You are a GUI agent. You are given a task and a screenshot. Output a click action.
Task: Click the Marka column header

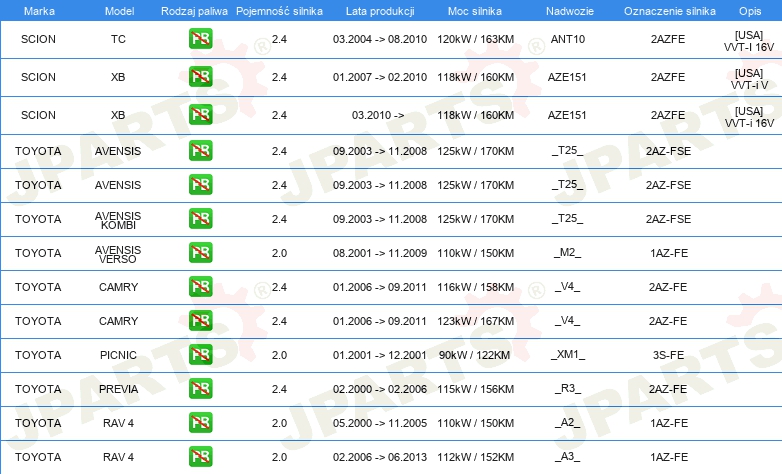click(x=39, y=11)
